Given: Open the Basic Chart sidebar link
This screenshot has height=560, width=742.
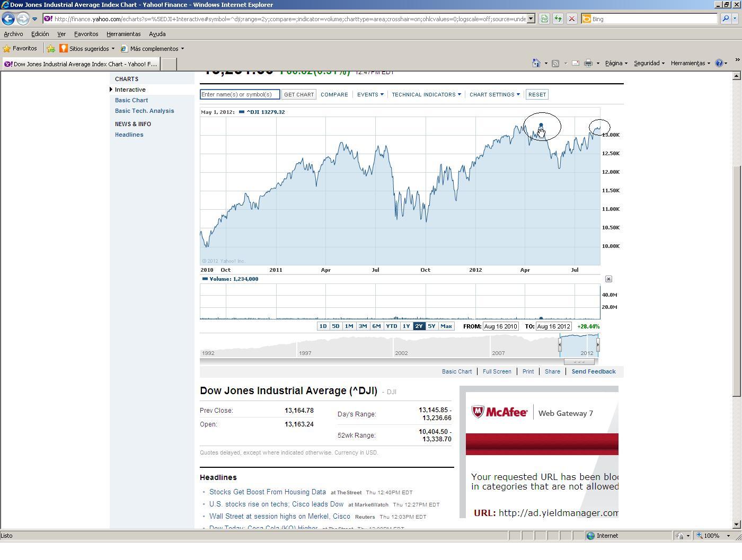Looking at the screenshot, I should (131, 100).
